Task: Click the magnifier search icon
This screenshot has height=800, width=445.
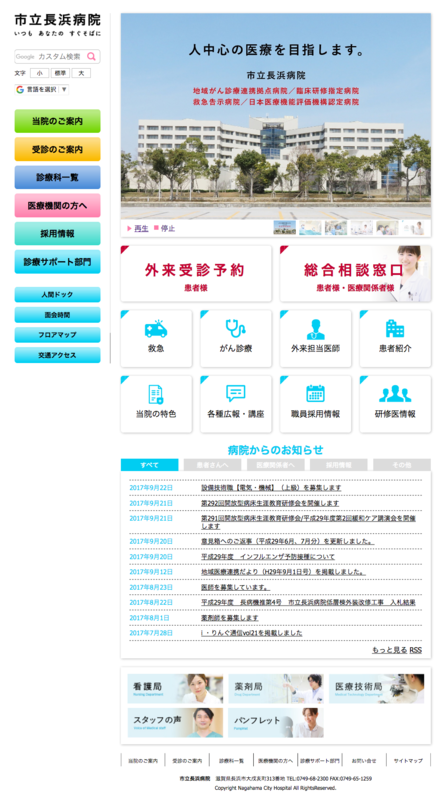Action: coord(91,57)
